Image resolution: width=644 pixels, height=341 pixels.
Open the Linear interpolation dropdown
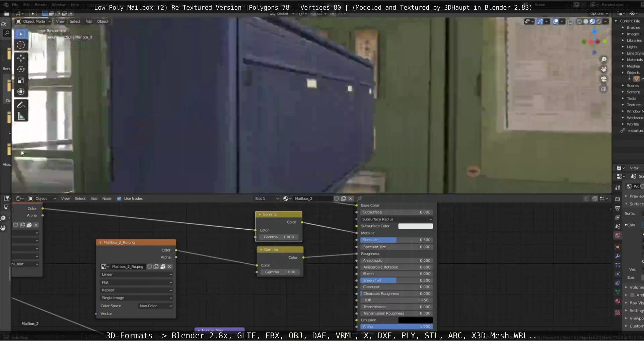click(x=137, y=274)
